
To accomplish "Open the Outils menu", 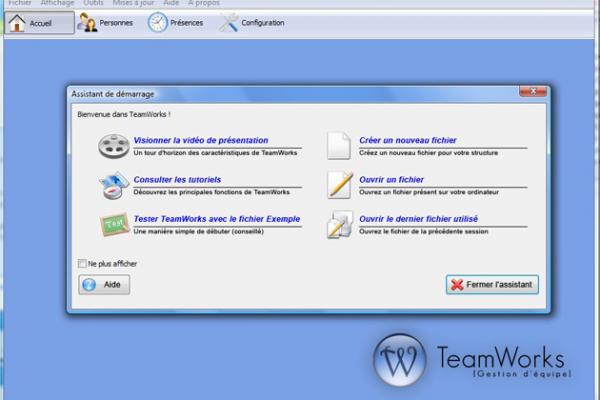I will click(x=93, y=3).
